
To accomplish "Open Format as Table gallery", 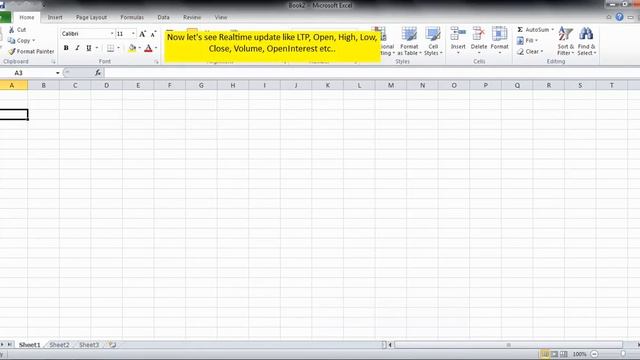I will [x=409, y=41].
